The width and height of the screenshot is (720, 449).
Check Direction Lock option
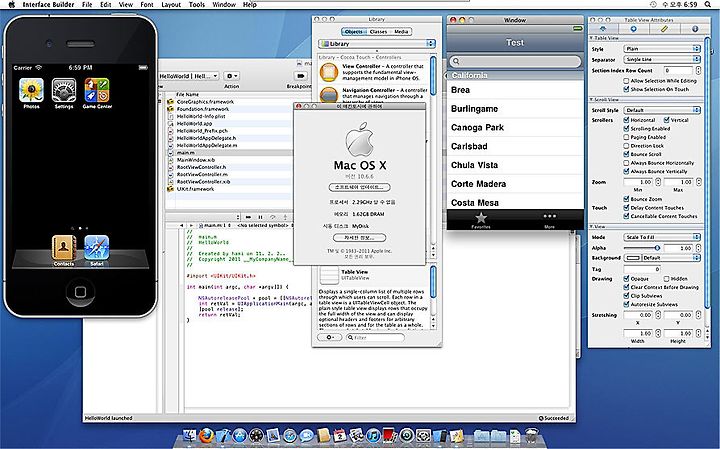coord(626,146)
